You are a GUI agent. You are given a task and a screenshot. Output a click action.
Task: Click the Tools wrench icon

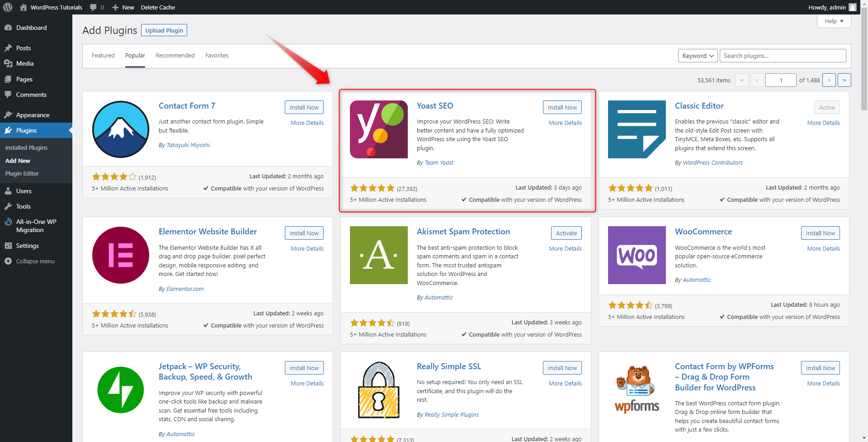[x=8, y=206]
